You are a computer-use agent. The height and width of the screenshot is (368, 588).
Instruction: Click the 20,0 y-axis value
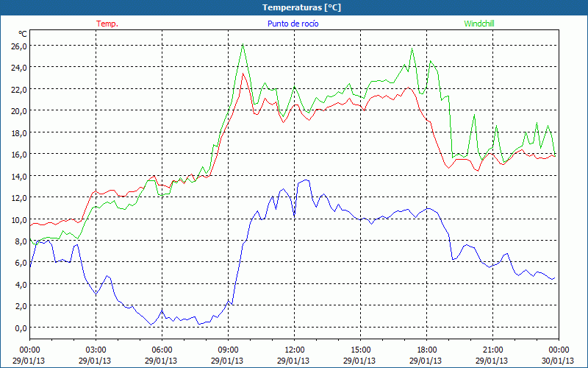(19, 111)
